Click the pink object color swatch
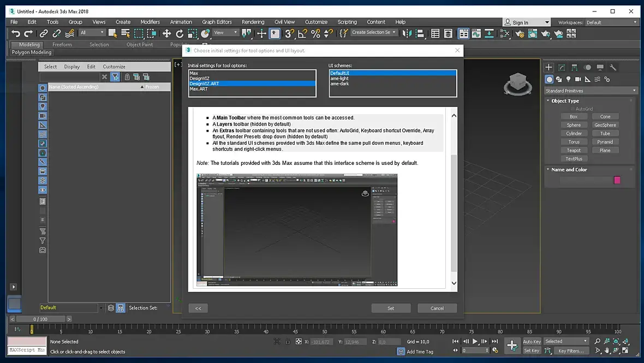 click(x=617, y=180)
